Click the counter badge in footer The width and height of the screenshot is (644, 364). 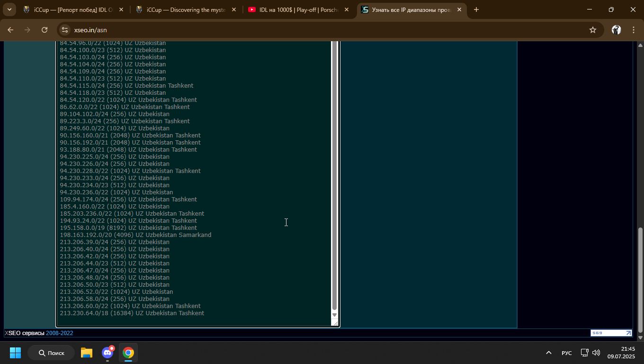(x=611, y=333)
